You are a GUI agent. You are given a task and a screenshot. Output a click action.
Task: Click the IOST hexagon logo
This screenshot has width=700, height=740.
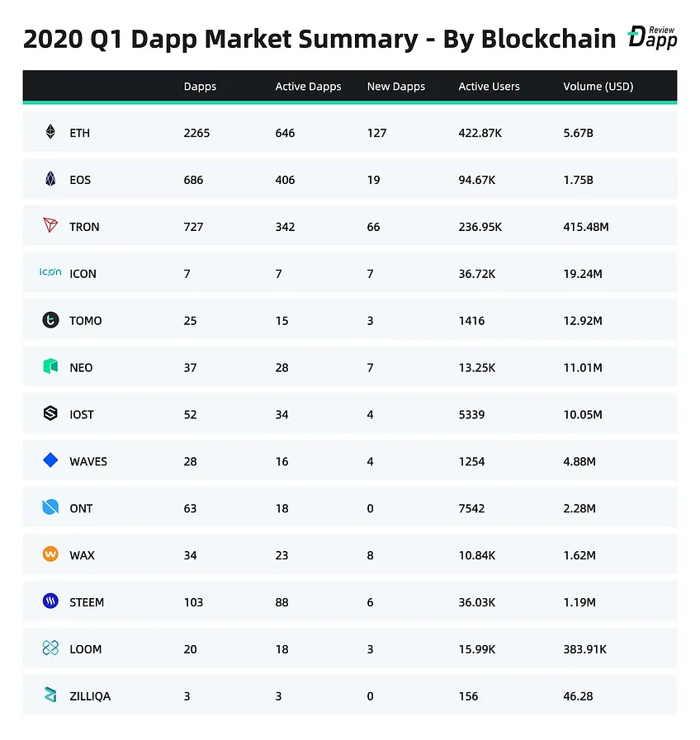pyautogui.click(x=50, y=413)
